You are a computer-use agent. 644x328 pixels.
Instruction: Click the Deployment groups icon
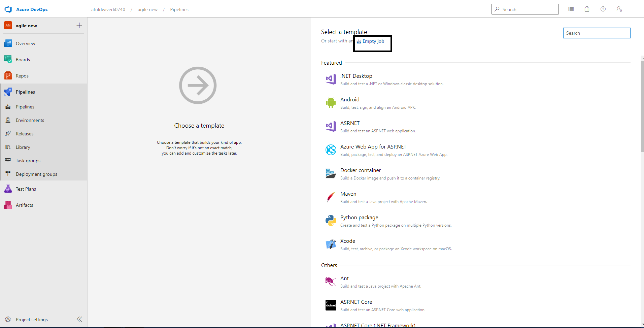[8, 174]
